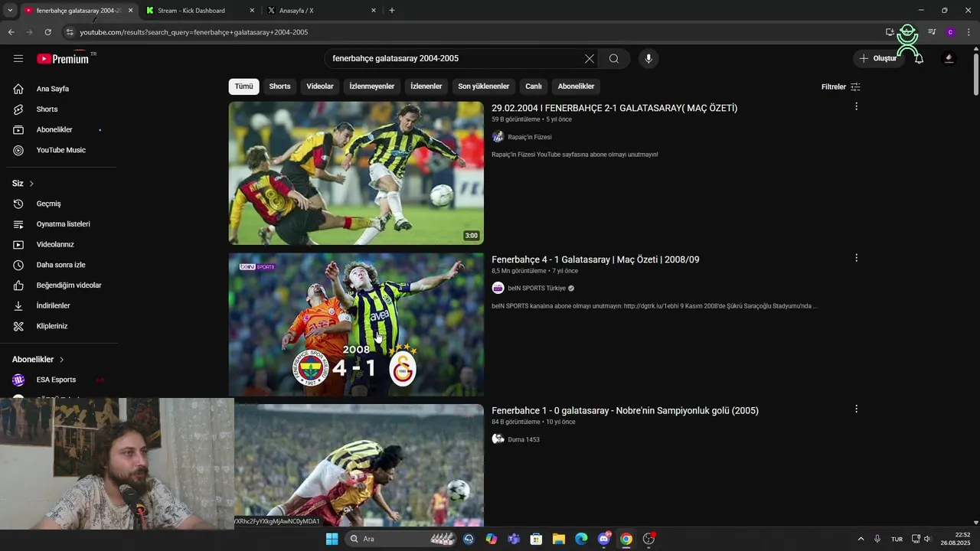980x551 pixels.
Task: Select the İzlenmeyenler filter chip
Action: tap(372, 86)
